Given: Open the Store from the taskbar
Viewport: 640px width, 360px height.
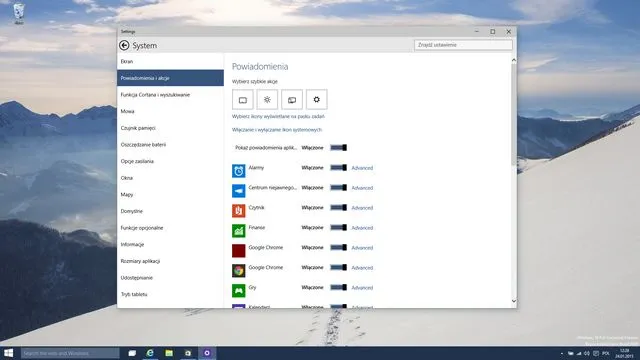Looking at the screenshot, I should [188, 353].
